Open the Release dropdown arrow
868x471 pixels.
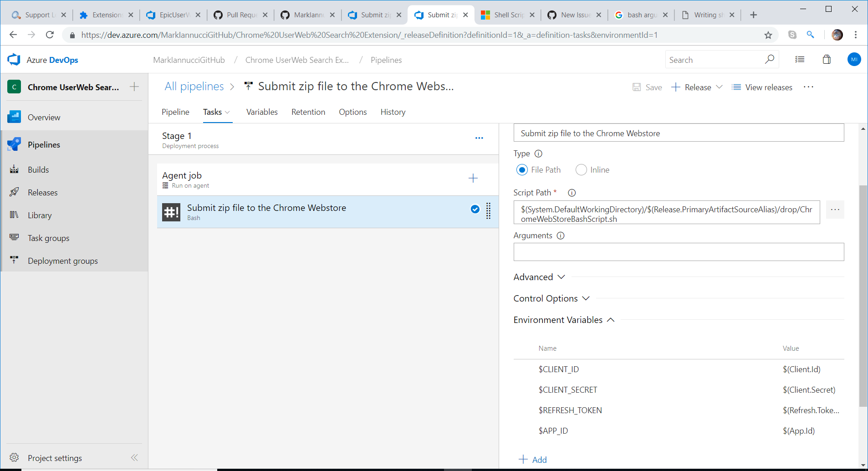720,87
